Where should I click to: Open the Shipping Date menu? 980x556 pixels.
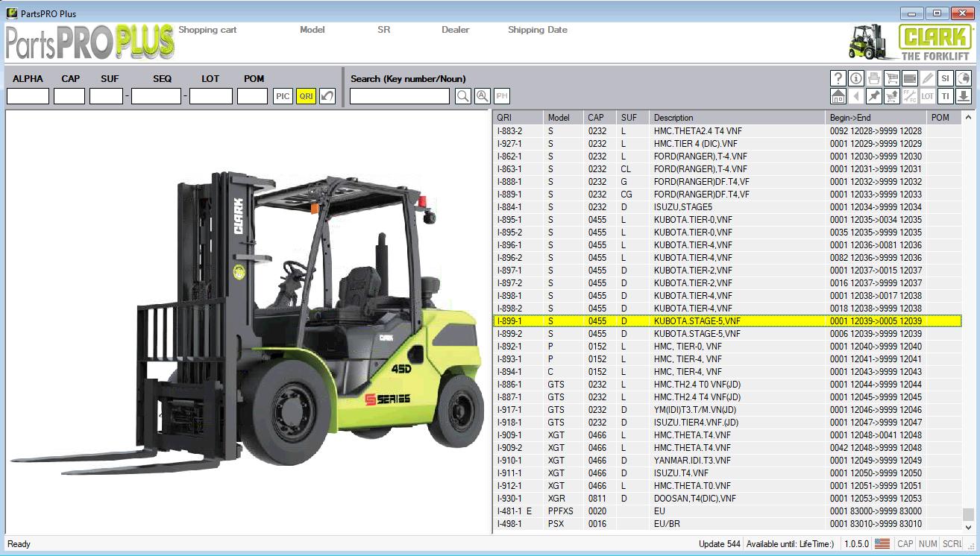point(537,30)
